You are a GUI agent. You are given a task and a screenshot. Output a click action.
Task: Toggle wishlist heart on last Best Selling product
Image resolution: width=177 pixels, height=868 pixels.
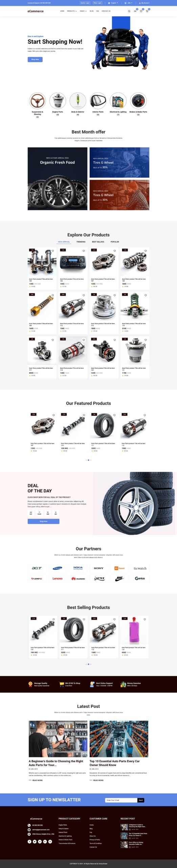145,619
